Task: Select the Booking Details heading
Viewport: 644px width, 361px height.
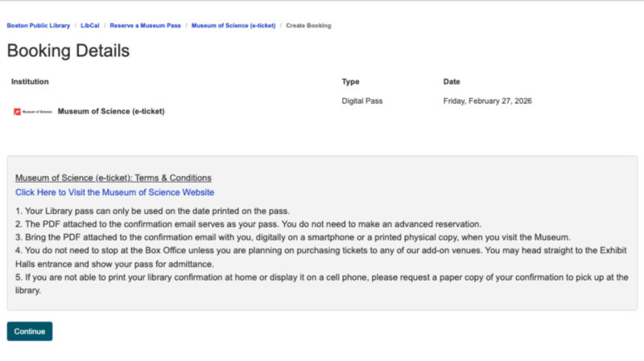Action: [x=68, y=51]
